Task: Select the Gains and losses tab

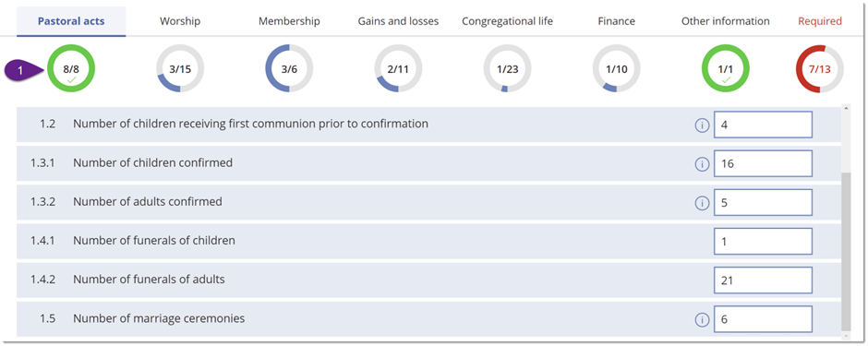Action: point(398,21)
